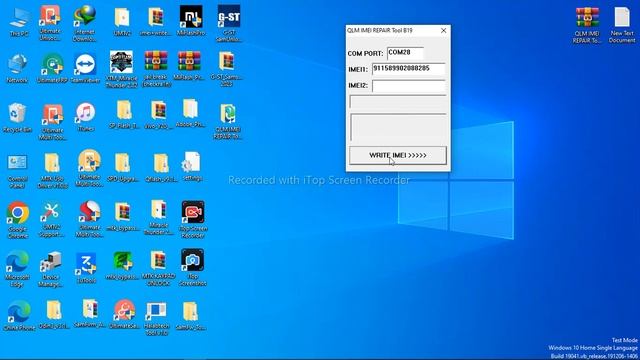
Task: Launch UltimateSam shortcut
Action: (x=124, y=315)
